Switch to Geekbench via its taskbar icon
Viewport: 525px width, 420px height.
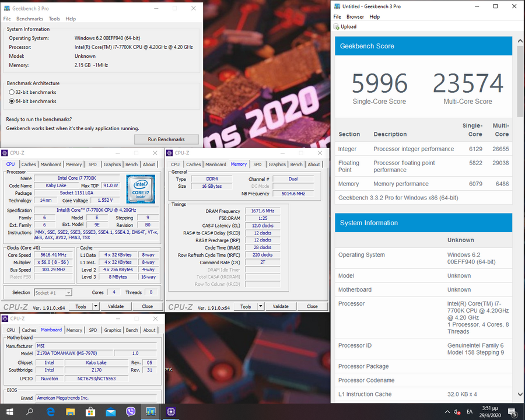tap(150, 412)
